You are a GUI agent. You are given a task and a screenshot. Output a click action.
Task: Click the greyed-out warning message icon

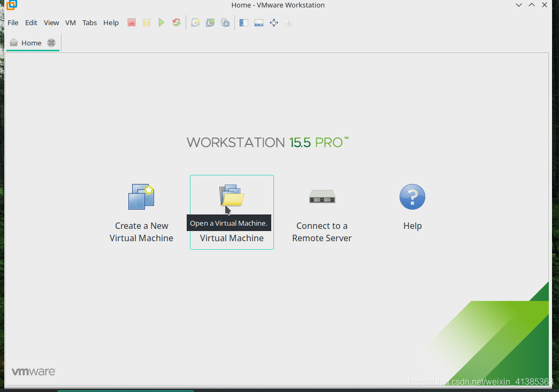click(x=289, y=23)
